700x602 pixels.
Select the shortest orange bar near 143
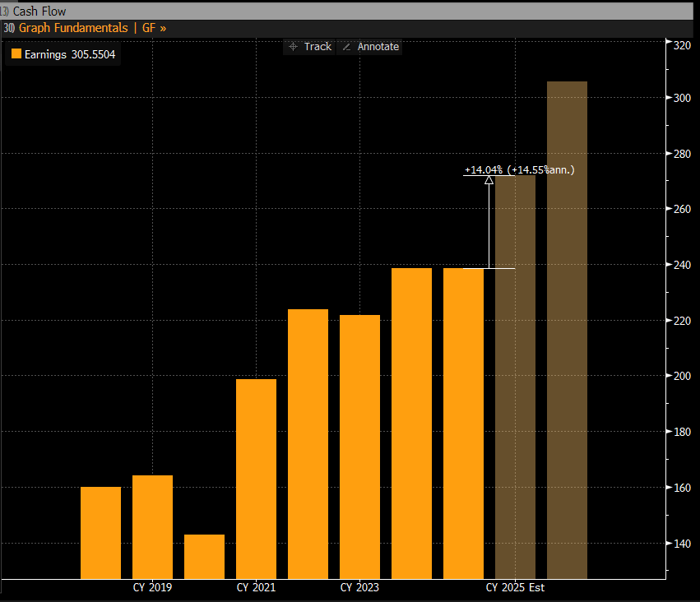(204, 557)
